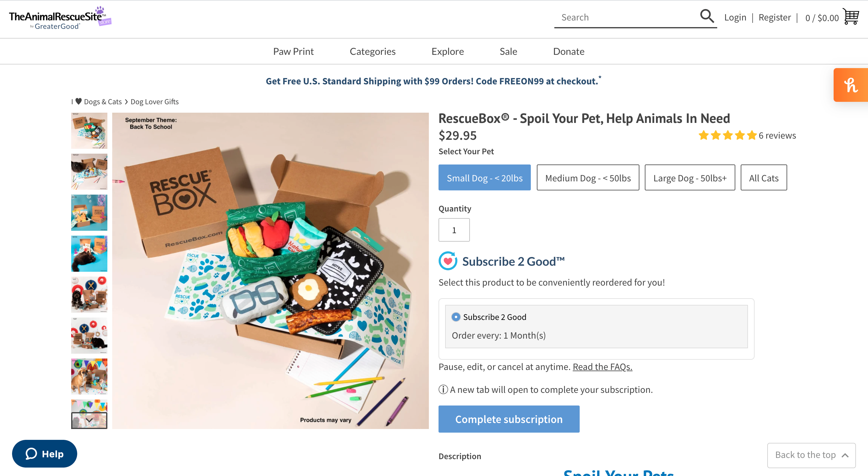The width and height of the screenshot is (868, 476).
Task: Open the Help chat bubble
Action: pyautogui.click(x=44, y=453)
